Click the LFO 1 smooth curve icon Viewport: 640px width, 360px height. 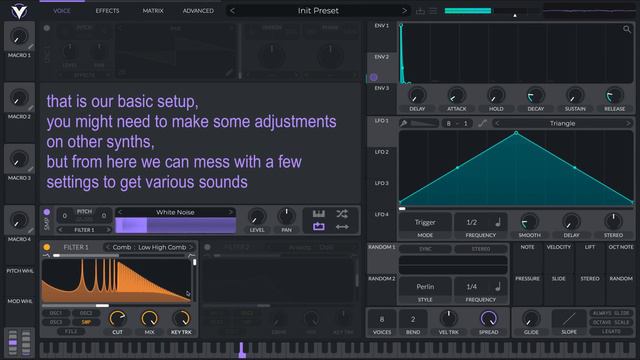[482, 123]
